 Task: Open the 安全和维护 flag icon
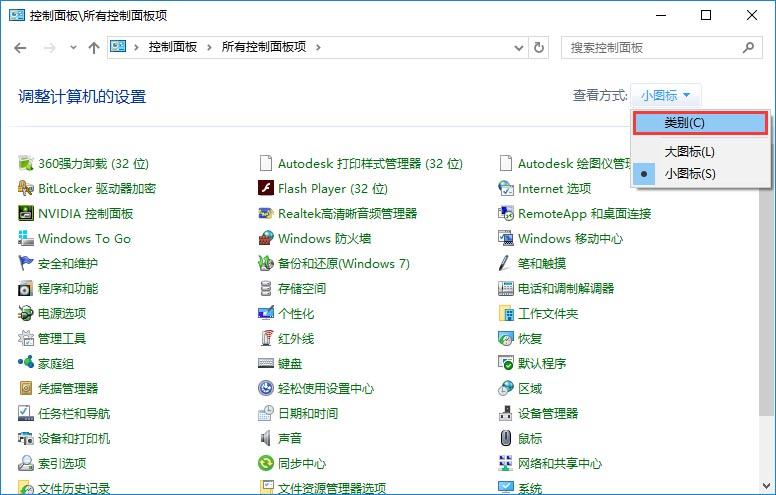25,263
